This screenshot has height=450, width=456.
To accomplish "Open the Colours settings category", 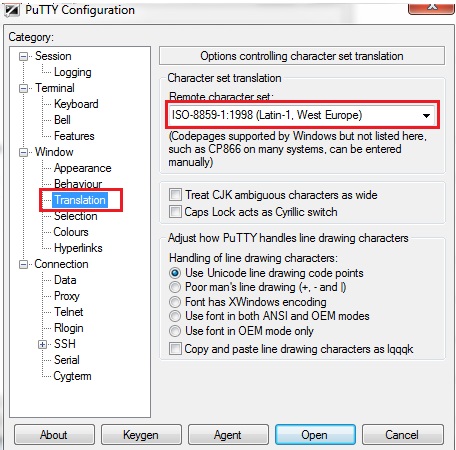I will pos(71,232).
